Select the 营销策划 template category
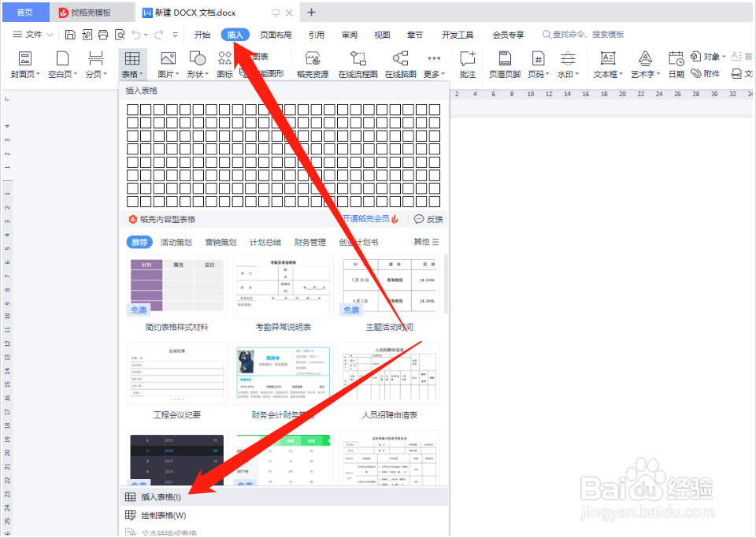This screenshot has width=756, height=538. [x=220, y=242]
